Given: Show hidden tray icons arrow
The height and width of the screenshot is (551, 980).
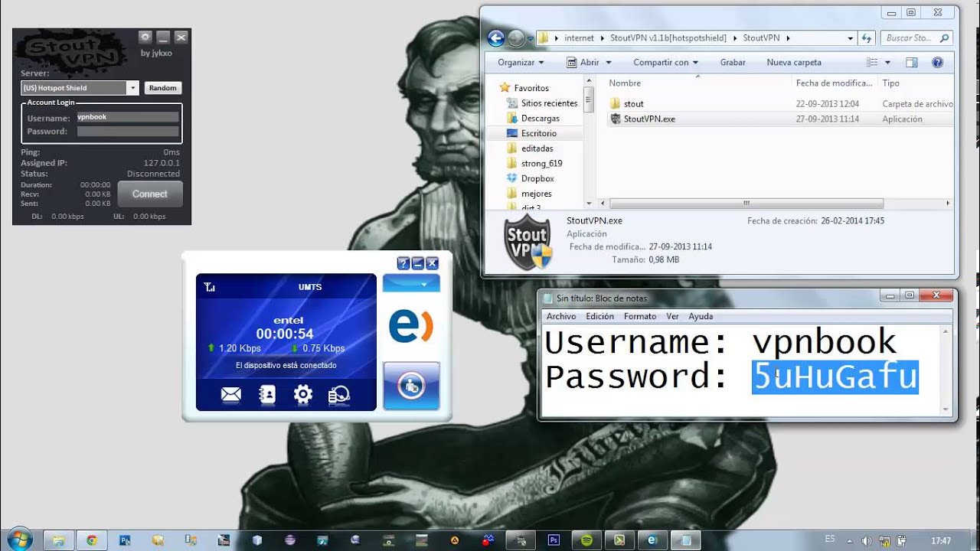Looking at the screenshot, I should (x=851, y=540).
